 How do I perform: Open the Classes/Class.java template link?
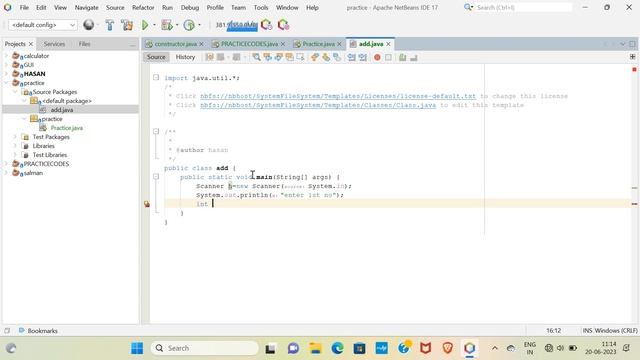(318, 105)
